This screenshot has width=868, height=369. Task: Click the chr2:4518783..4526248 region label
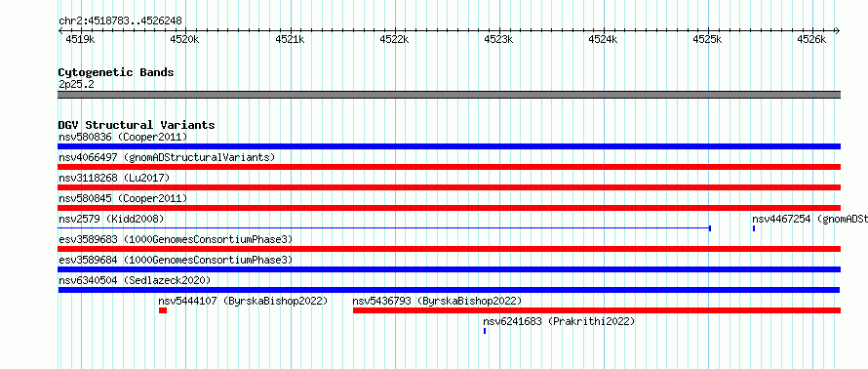[x=120, y=21]
